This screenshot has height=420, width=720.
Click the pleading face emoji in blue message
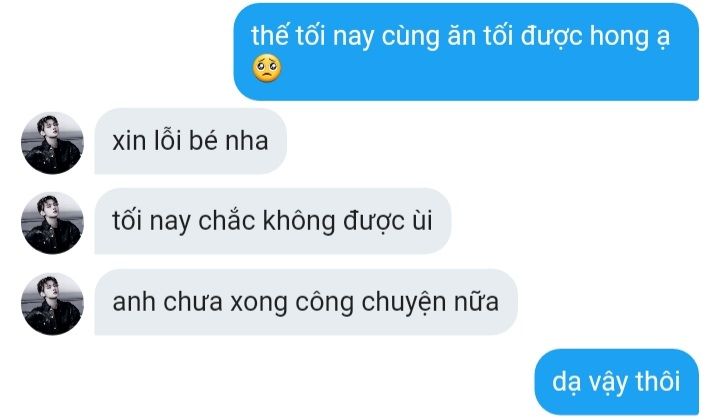pyautogui.click(x=267, y=68)
